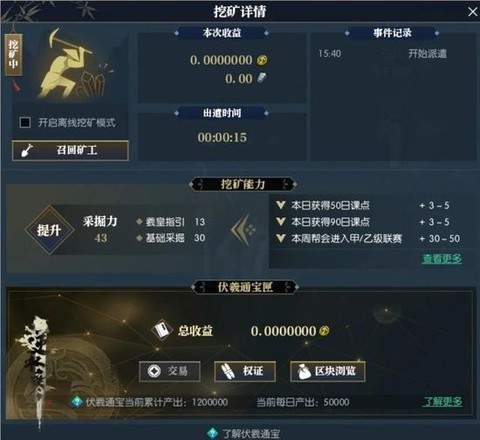This screenshot has height=440, width=480.
Task: Open the 了解更多 link
Action: pos(443,402)
